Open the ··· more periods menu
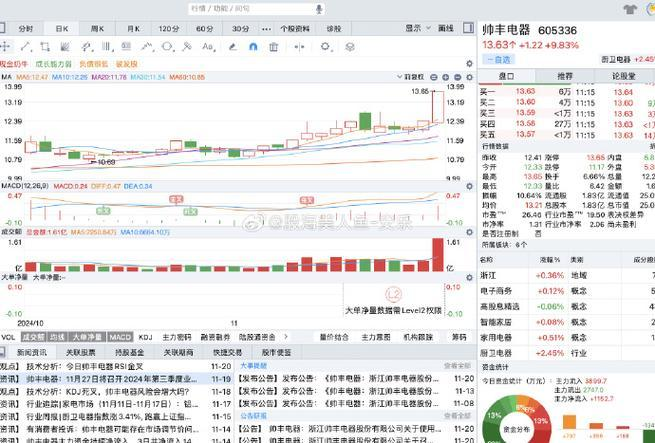This screenshot has height=443, width=655. click(x=266, y=29)
